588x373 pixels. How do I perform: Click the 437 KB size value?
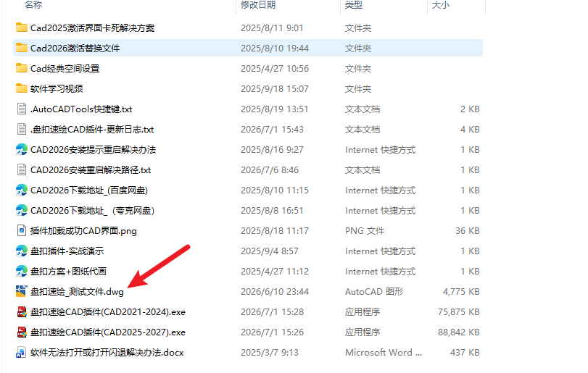coord(465,353)
